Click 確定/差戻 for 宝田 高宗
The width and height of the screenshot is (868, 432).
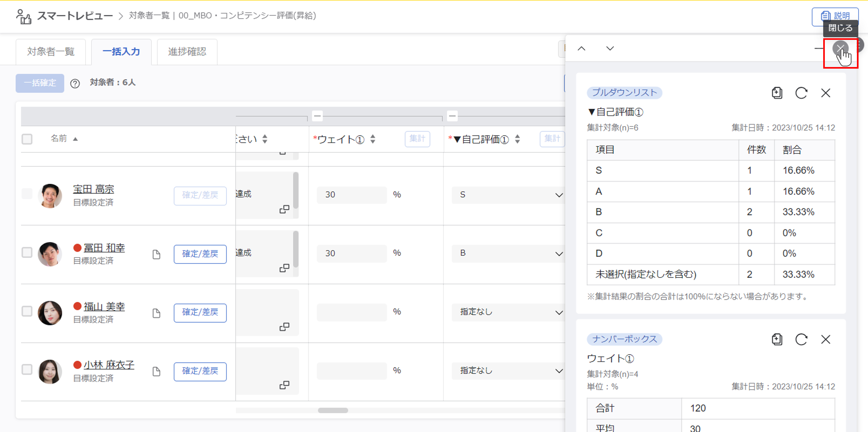(200, 196)
